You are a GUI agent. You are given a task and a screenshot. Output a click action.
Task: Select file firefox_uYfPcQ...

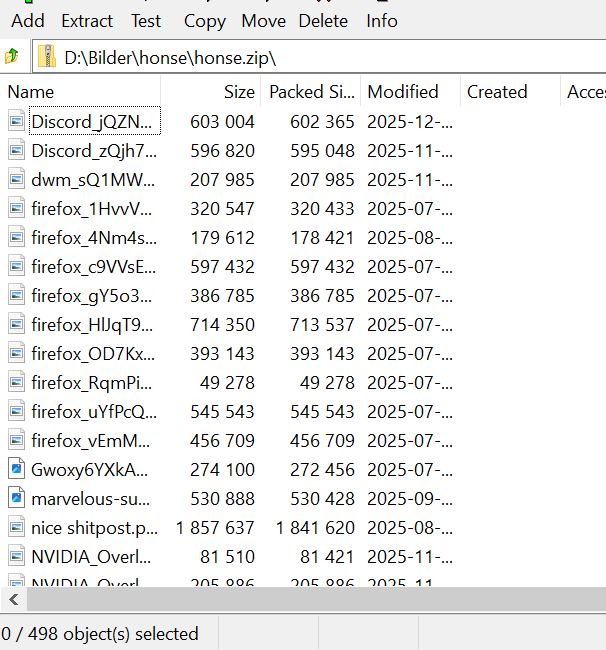coord(94,412)
